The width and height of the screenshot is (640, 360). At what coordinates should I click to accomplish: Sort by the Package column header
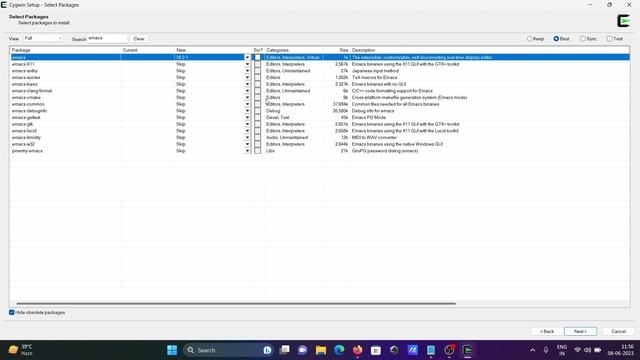tap(65, 50)
